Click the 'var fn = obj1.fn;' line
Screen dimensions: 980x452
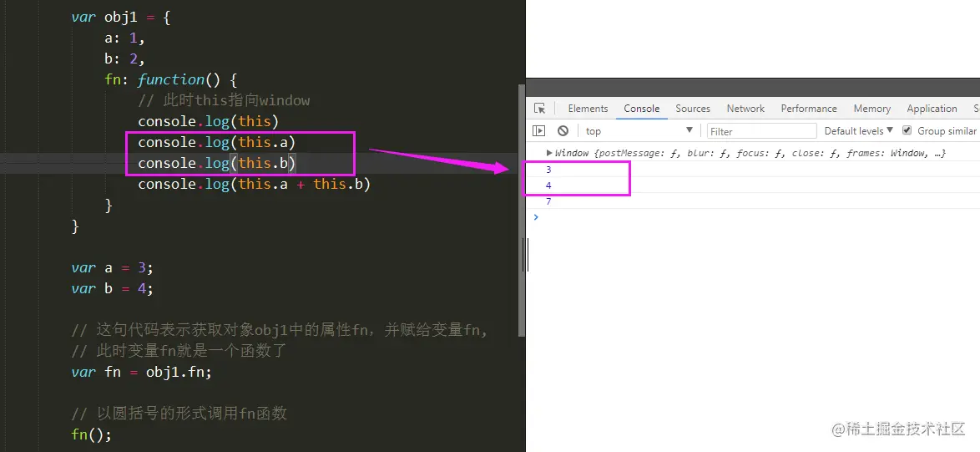click(x=141, y=372)
